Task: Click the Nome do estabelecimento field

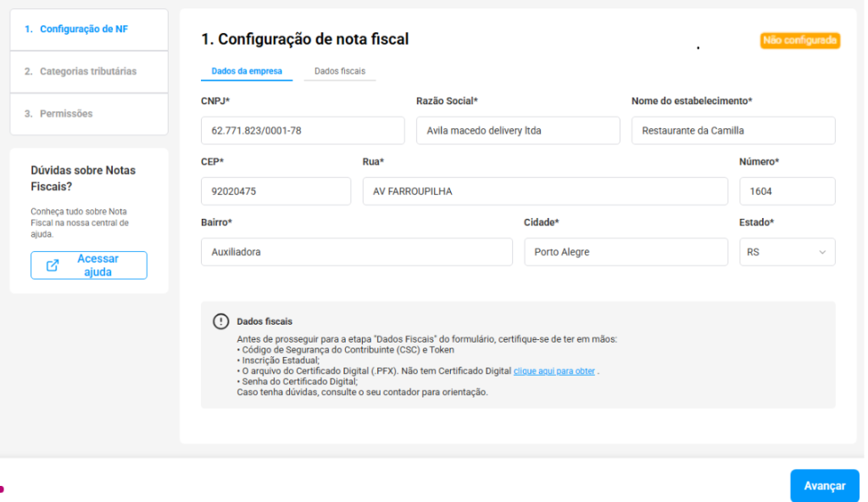Action: coord(733,131)
